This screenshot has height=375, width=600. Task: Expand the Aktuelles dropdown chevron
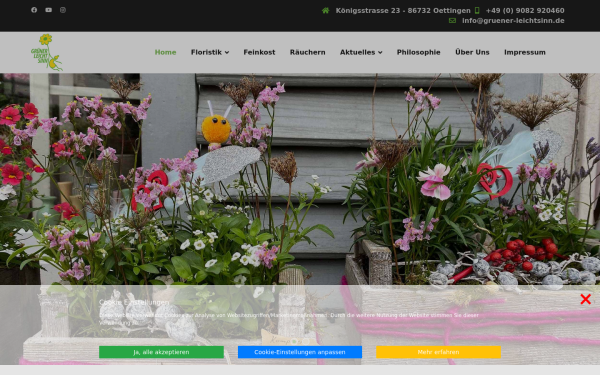pos(380,52)
